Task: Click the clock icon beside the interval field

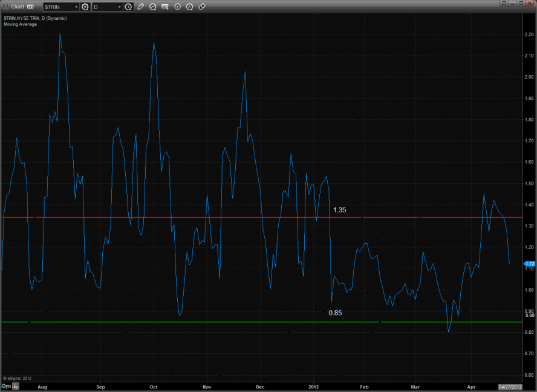Action: (129, 7)
